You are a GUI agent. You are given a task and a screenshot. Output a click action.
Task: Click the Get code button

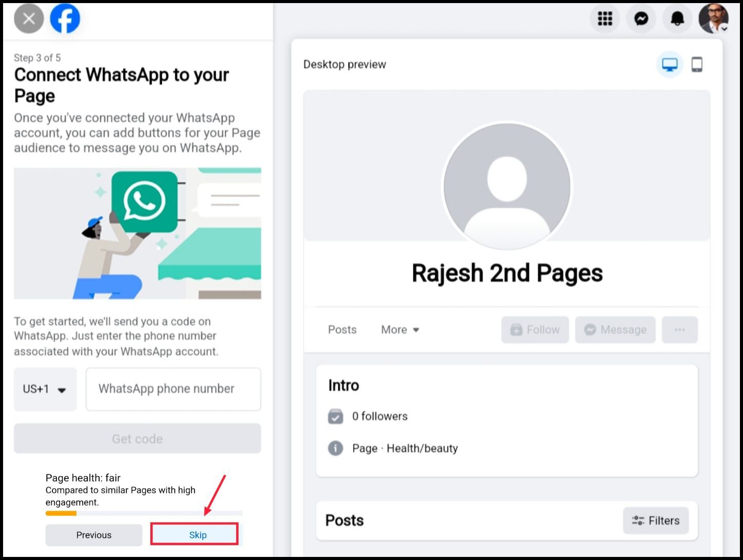(x=138, y=438)
